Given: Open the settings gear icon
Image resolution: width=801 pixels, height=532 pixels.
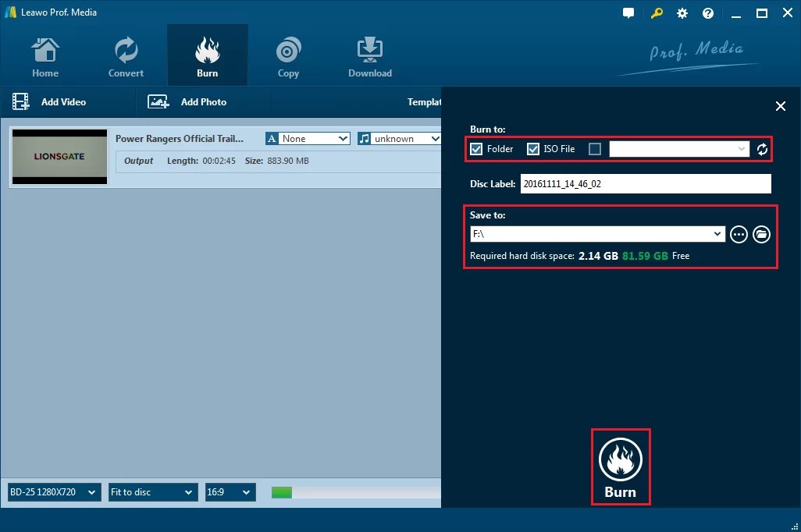Looking at the screenshot, I should point(682,12).
